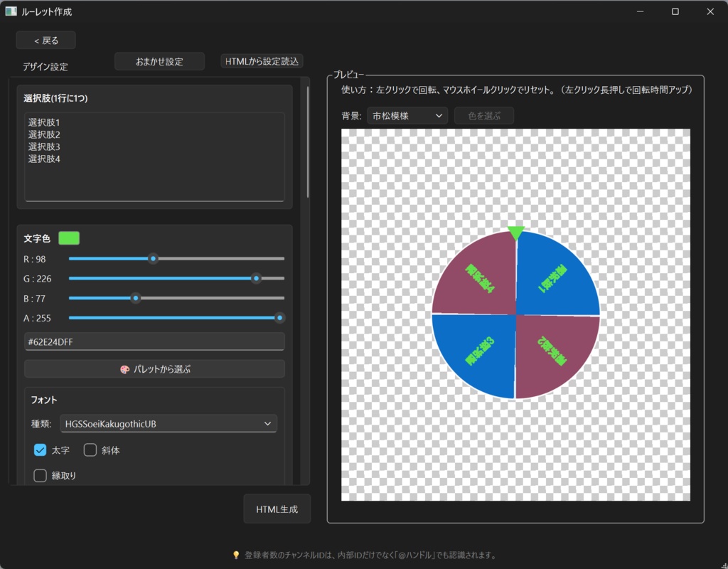Click the ルーレット作成 app icon in title bar
Viewport: 728px width, 569px height.
[x=11, y=11]
